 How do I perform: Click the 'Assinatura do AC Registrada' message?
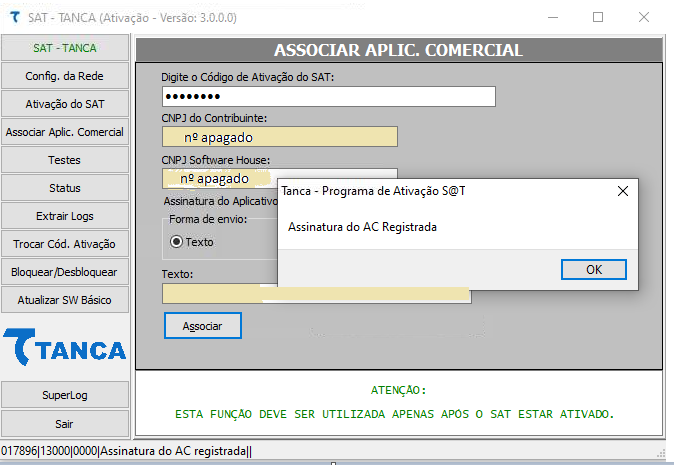[362, 227]
